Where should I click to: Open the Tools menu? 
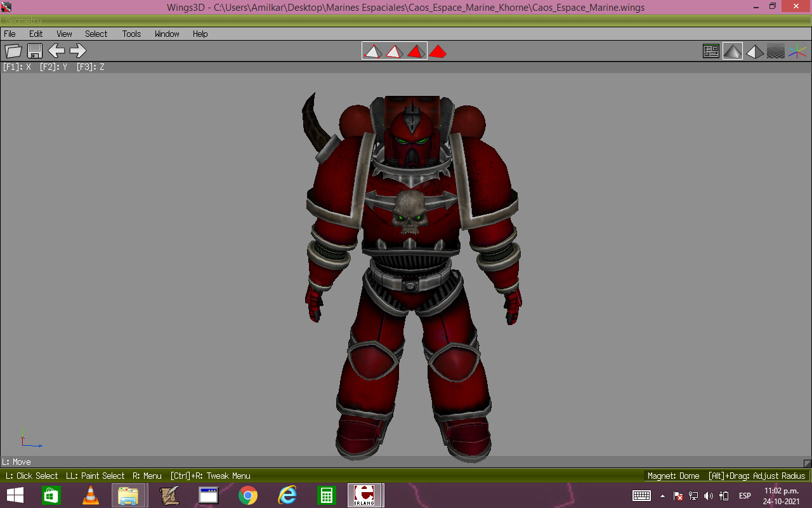point(131,34)
